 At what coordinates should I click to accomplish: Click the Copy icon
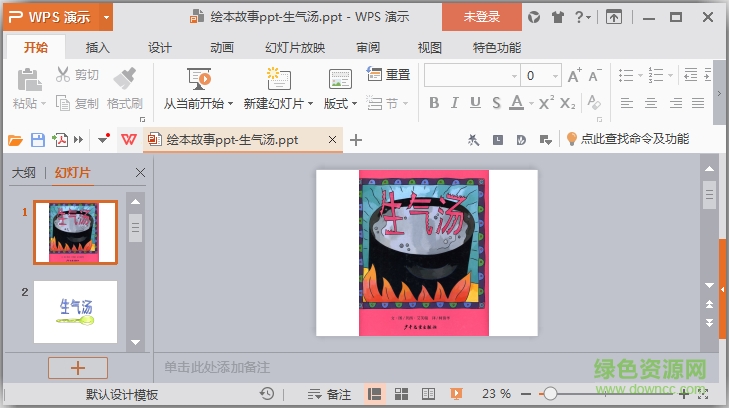pyautogui.click(x=63, y=103)
